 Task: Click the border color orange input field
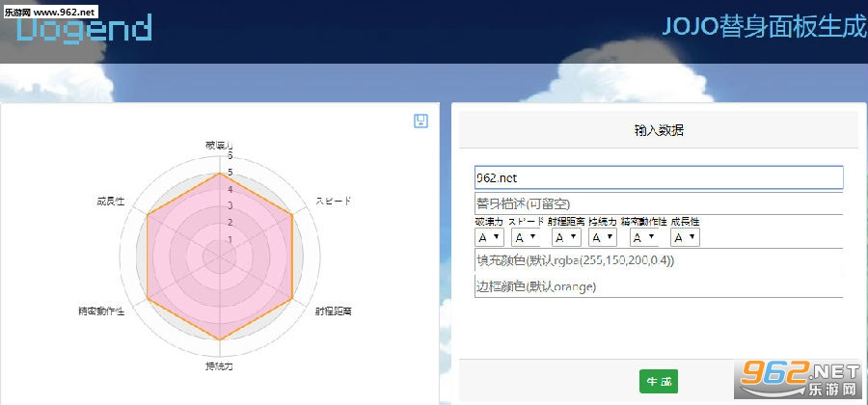659,286
